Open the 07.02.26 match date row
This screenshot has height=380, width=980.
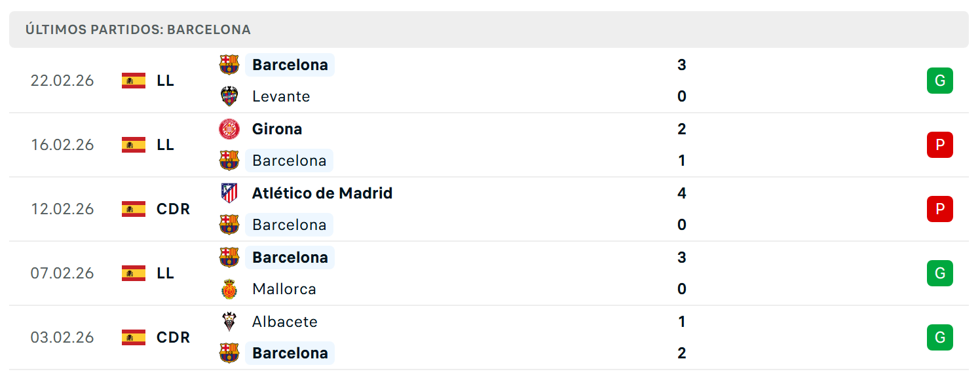pos(489,273)
